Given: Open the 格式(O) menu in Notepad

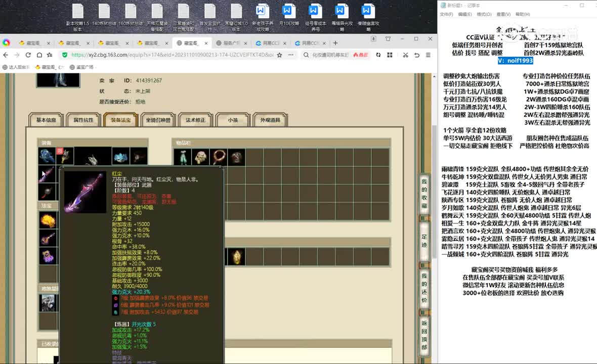Looking at the screenshot, I should [484, 14].
